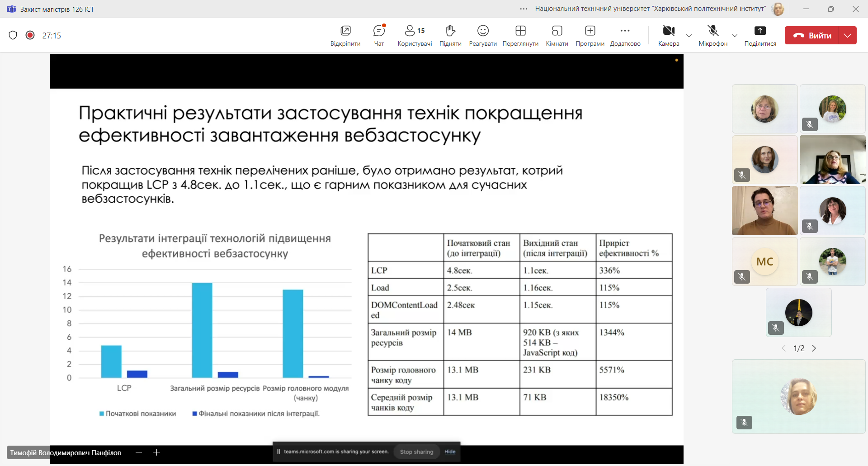
Task: Raise hand with the Підняти icon
Action: pos(450,35)
